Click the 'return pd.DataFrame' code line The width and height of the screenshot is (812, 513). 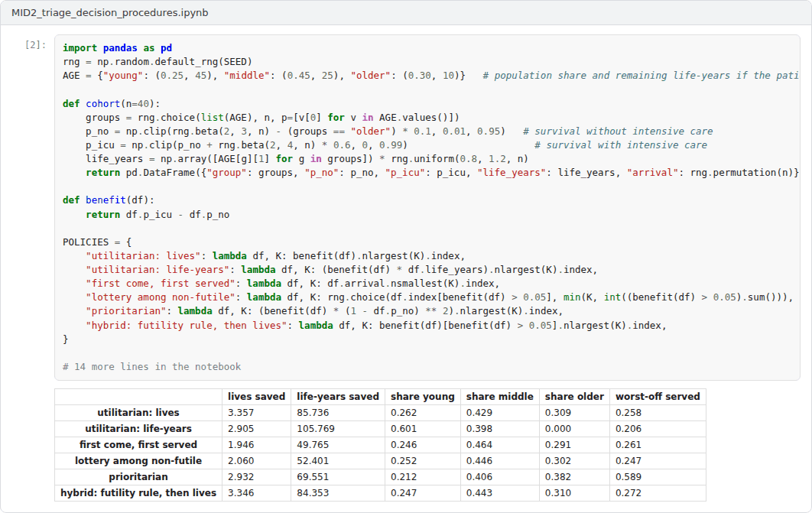tap(442, 172)
